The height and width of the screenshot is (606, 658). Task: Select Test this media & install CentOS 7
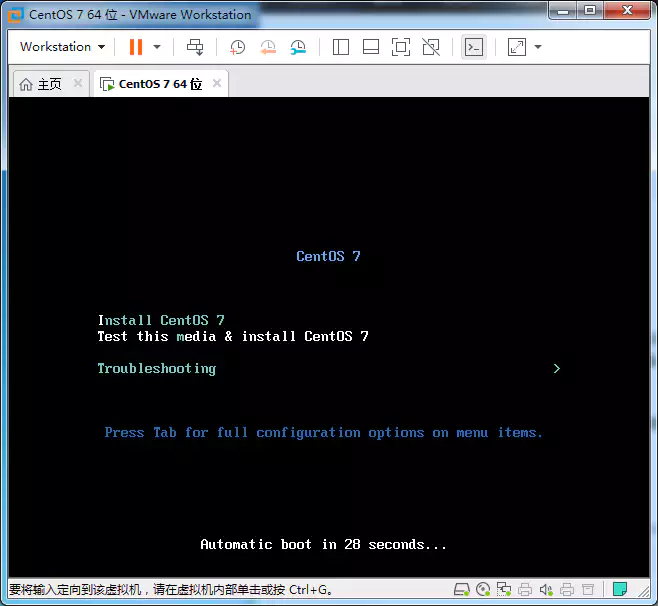233,336
